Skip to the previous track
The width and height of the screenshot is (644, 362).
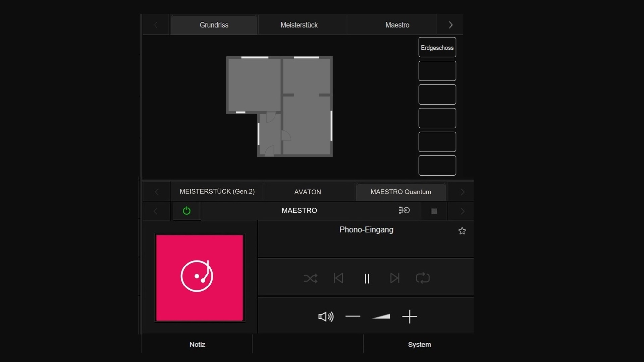(338, 278)
